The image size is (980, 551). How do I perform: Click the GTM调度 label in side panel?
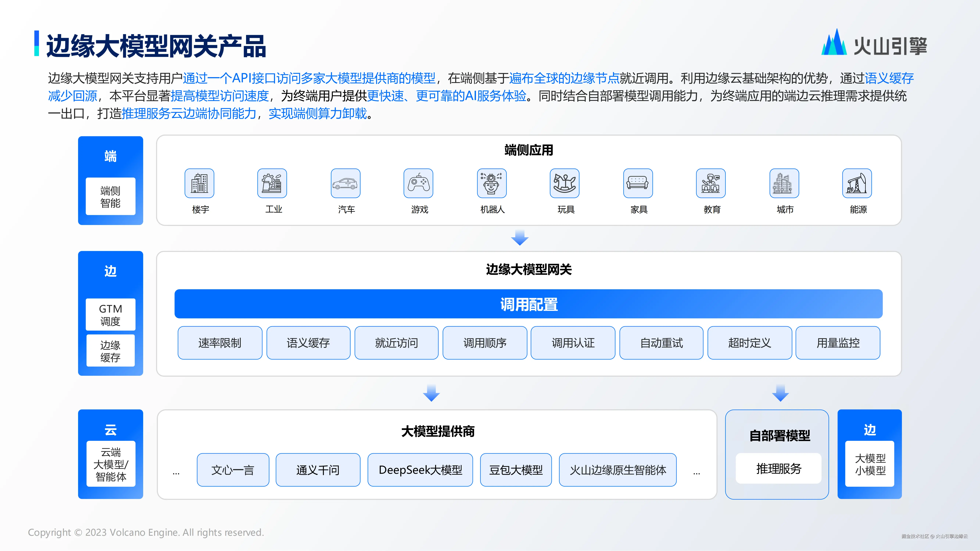click(x=110, y=314)
